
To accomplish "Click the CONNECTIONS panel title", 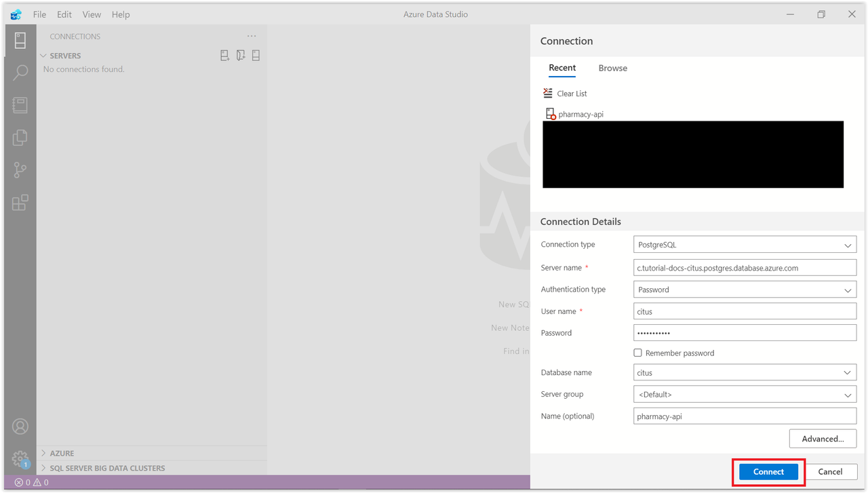I will (75, 37).
